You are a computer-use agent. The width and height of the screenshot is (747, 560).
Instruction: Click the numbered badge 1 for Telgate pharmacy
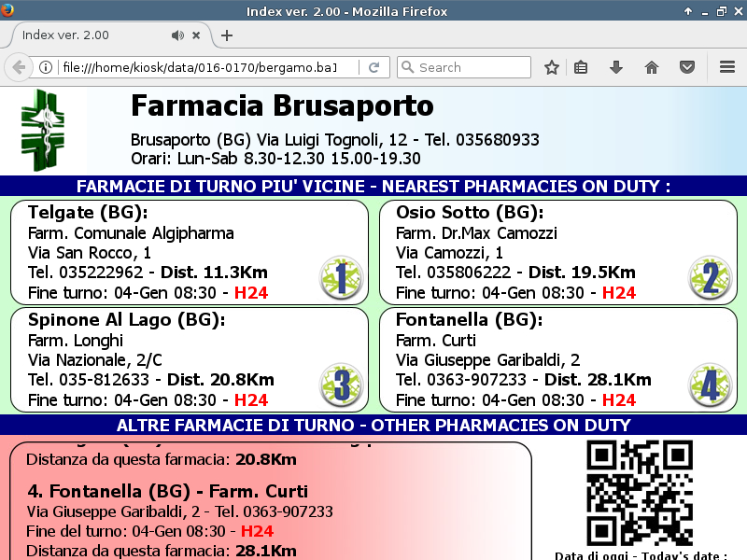pyautogui.click(x=340, y=277)
